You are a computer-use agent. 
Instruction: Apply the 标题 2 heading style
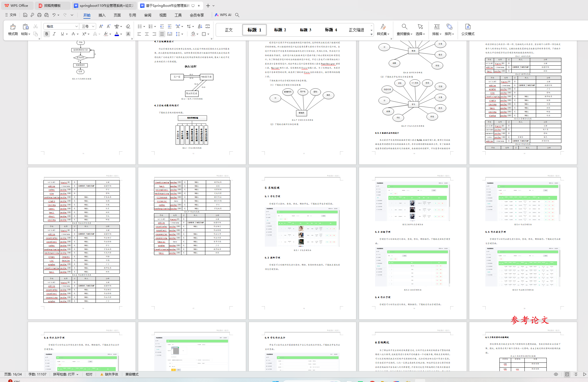tap(280, 30)
